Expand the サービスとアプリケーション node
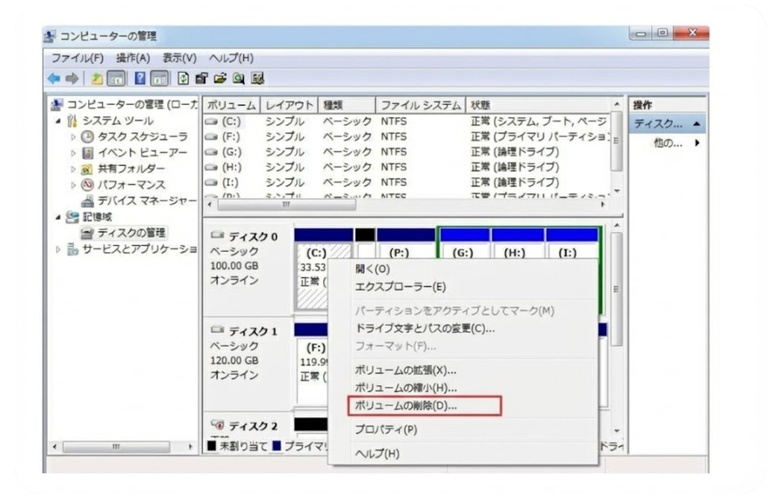The width and height of the screenshot is (775, 500). (58, 249)
